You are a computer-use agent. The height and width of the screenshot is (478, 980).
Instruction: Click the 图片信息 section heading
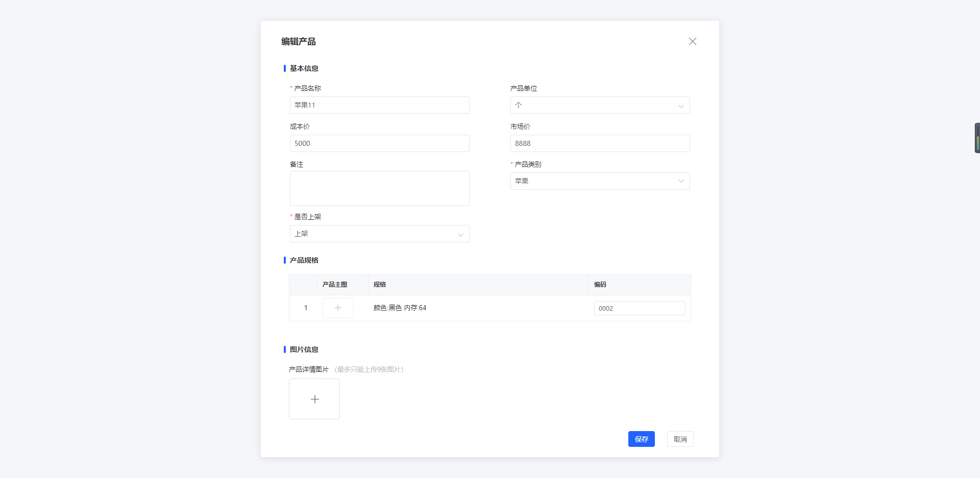[x=304, y=349]
